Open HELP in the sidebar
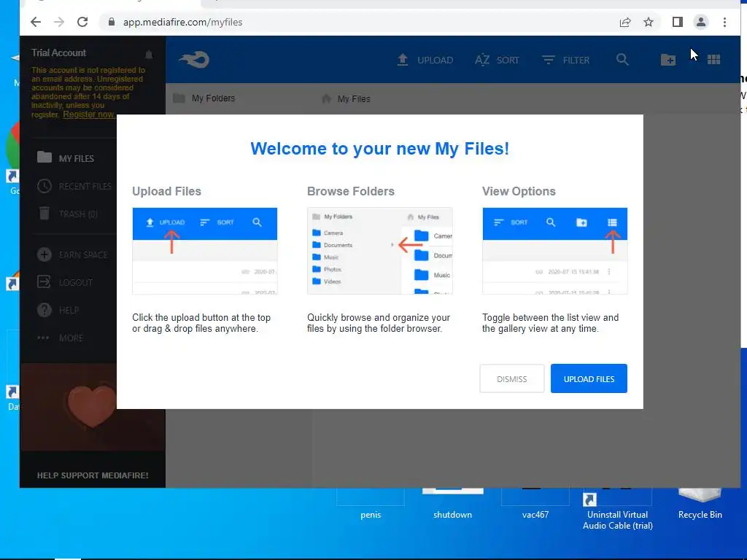Screen dimensions: 747x560 tap(58, 310)
